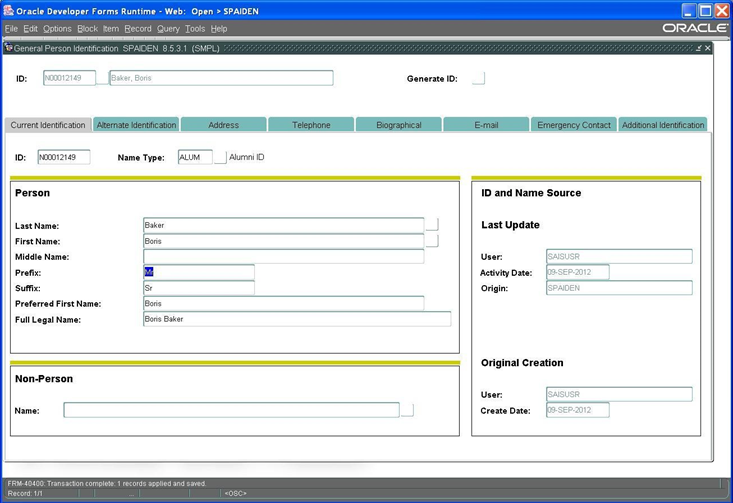
Task: Open the Additional Identification tab
Action: pos(662,125)
